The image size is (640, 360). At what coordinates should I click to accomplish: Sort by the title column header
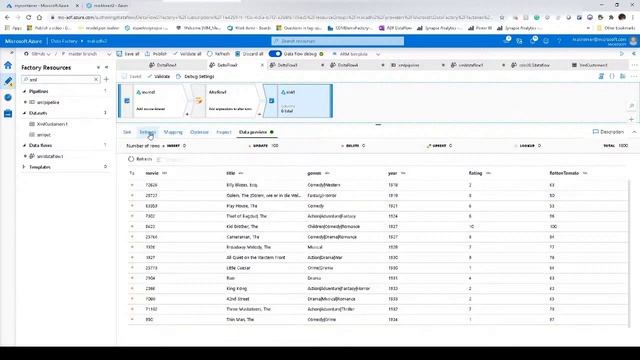(231, 173)
